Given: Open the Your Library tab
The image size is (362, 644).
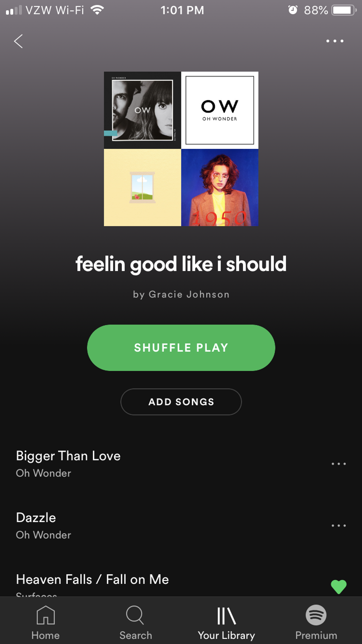Looking at the screenshot, I should [226, 623].
